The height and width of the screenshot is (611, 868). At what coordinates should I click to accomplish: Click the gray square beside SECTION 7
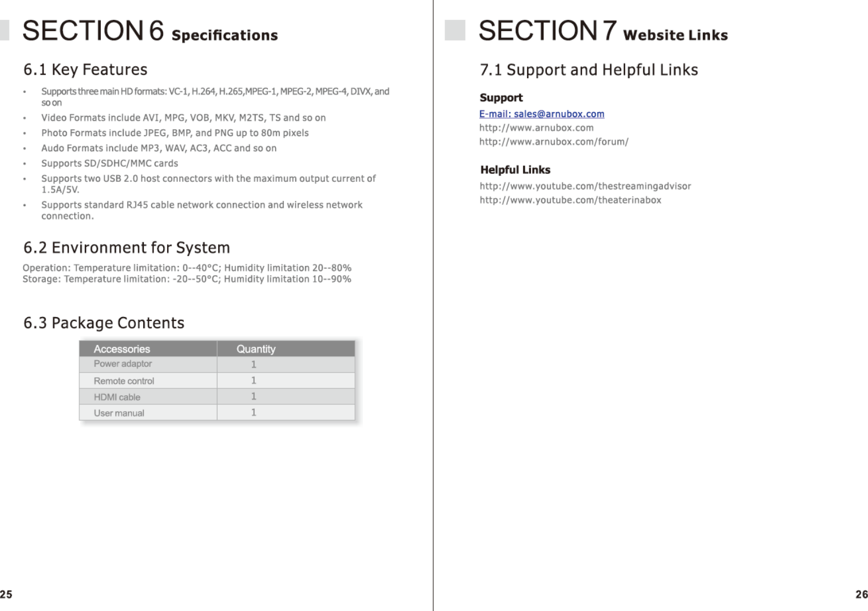point(455,31)
